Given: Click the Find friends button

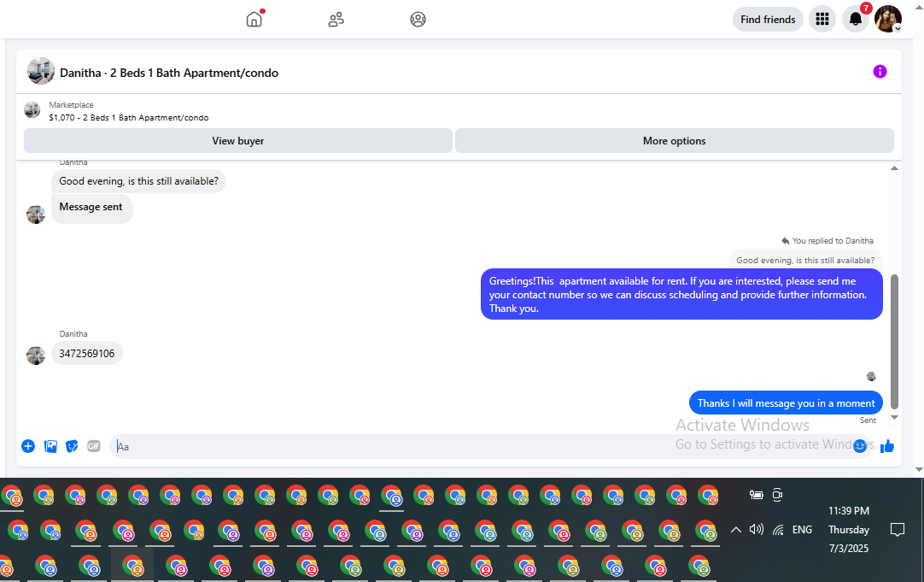Looking at the screenshot, I should point(768,20).
